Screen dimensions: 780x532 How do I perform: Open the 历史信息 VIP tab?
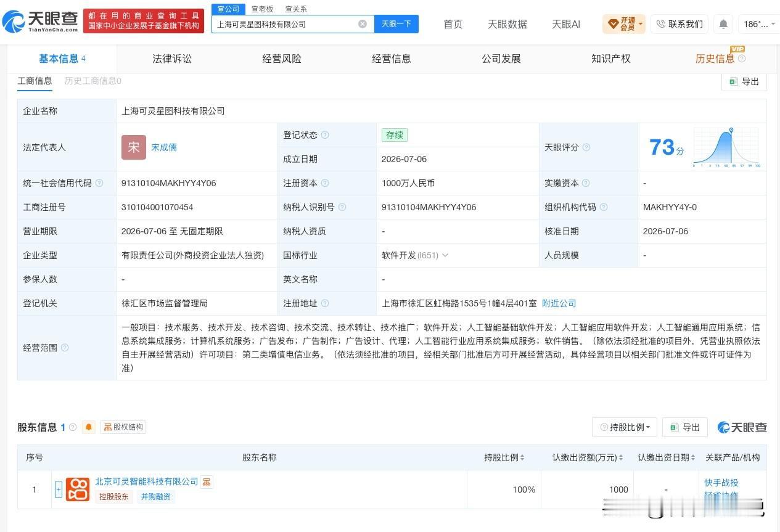pos(715,59)
